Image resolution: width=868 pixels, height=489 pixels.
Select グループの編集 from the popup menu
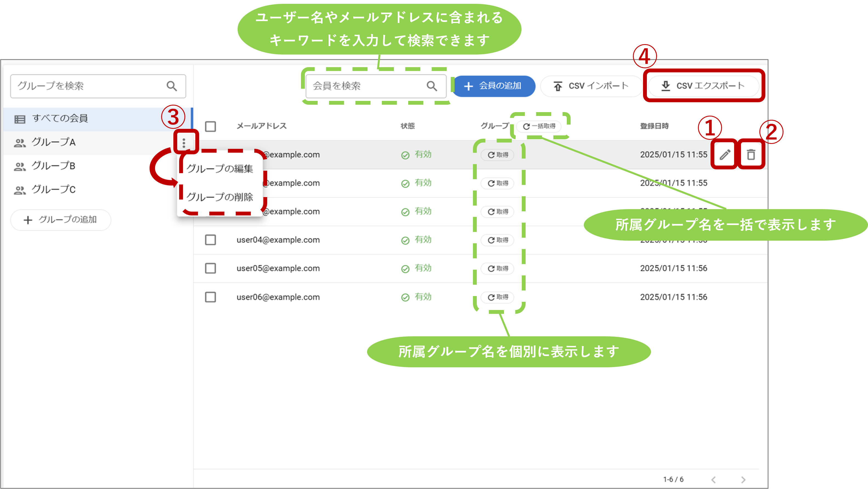point(220,168)
